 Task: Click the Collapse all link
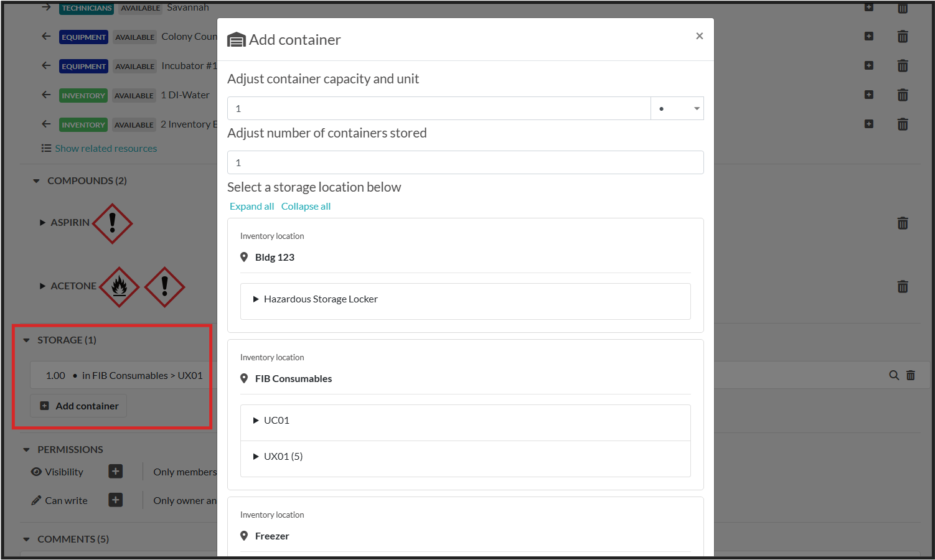tap(306, 207)
